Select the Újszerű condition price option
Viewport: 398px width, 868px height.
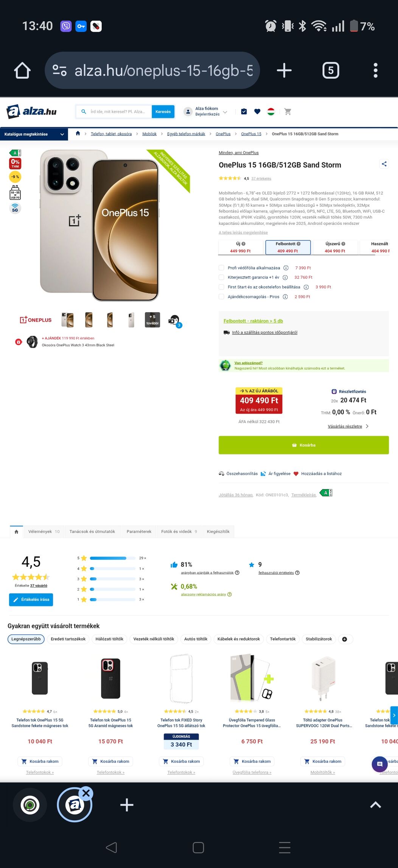(x=335, y=247)
